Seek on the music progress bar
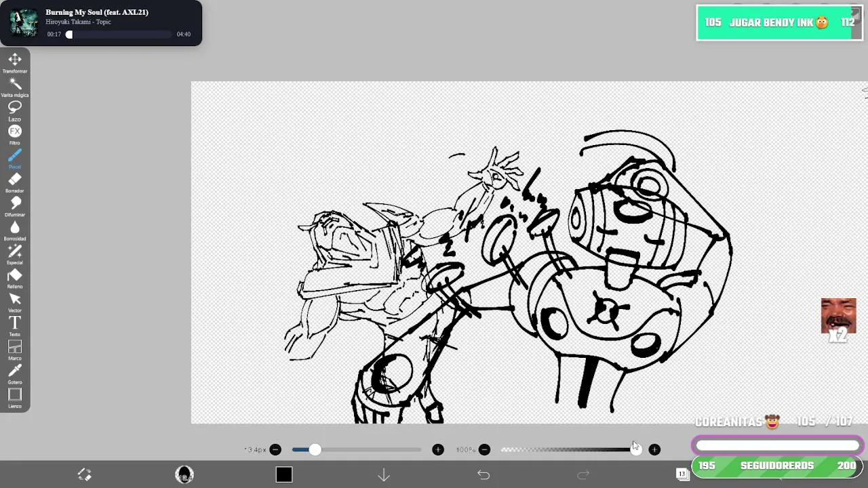This screenshot has height=488, width=868. point(119,35)
